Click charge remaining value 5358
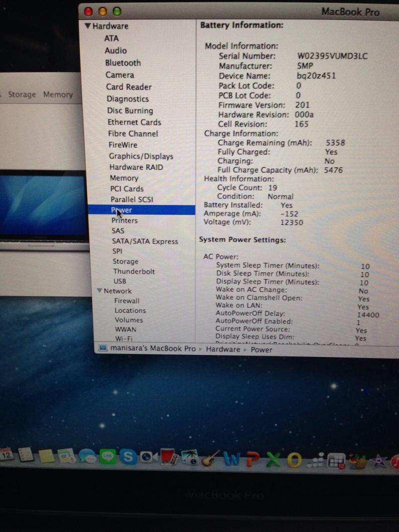Image resolution: width=399 pixels, height=532 pixels. [x=335, y=143]
